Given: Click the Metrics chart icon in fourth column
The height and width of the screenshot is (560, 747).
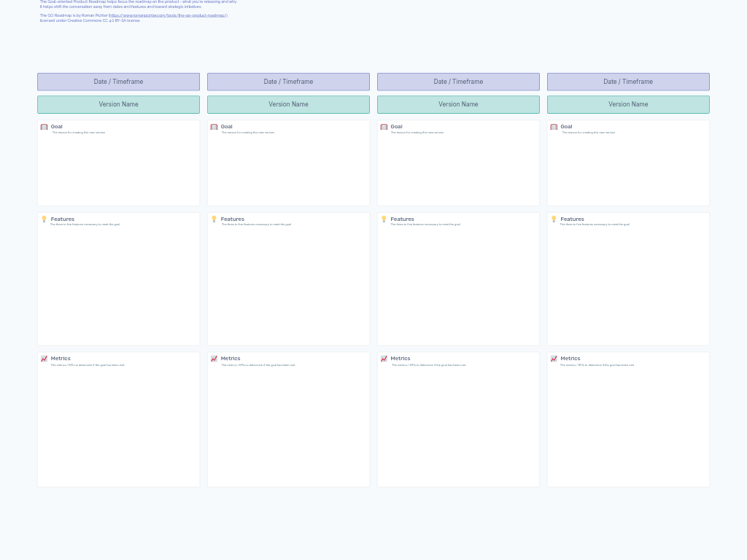Looking at the screenshot, I should pos(554,359).
